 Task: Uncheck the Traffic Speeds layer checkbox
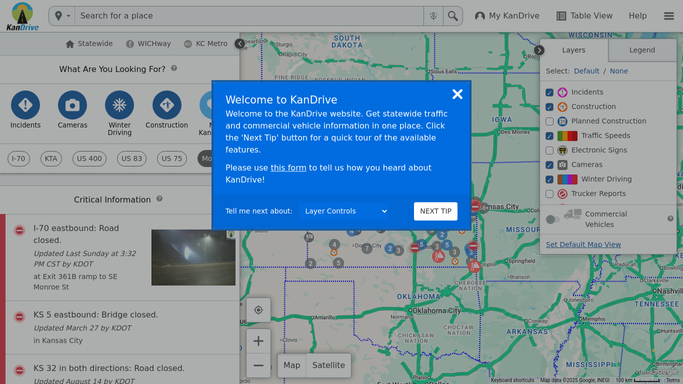549,136
